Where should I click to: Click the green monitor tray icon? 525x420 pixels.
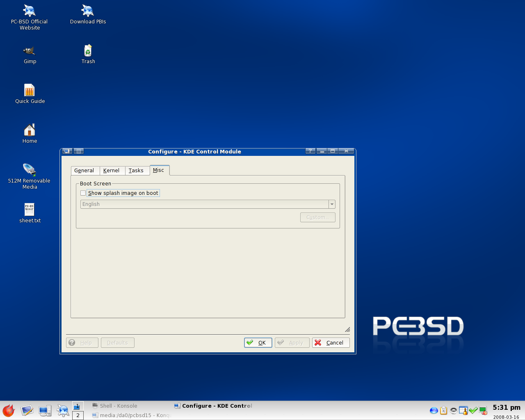(x=483, y=410)
